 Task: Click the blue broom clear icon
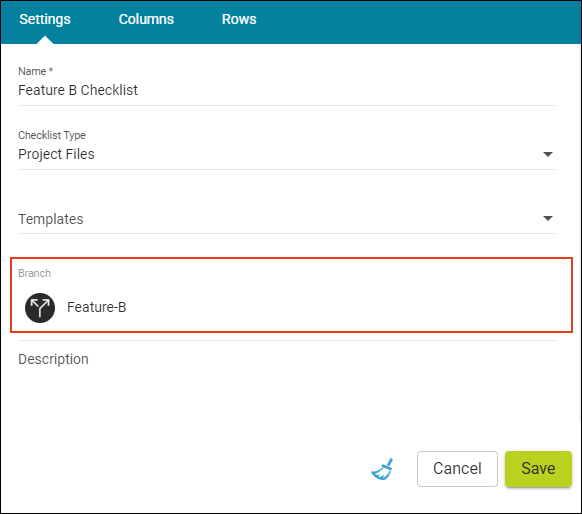382,469
